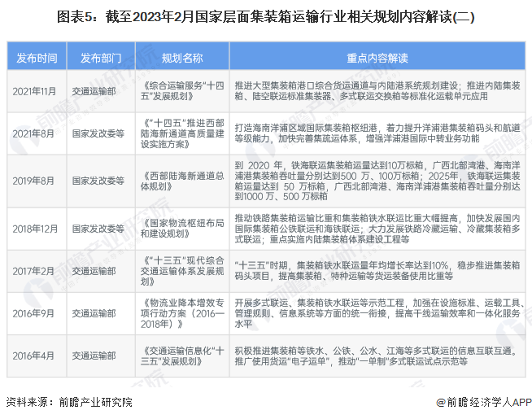Click the 资料来源：前瞻产业研究院 source note
Screen dimensions: 532x419
coord(69,403)
